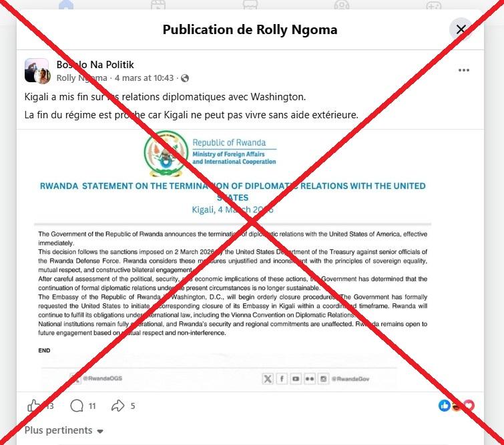Open the Marketplace tab in top bar
The height and width of the screenshot is (445, 504).
pyautogui.click(x=250, y=5)
